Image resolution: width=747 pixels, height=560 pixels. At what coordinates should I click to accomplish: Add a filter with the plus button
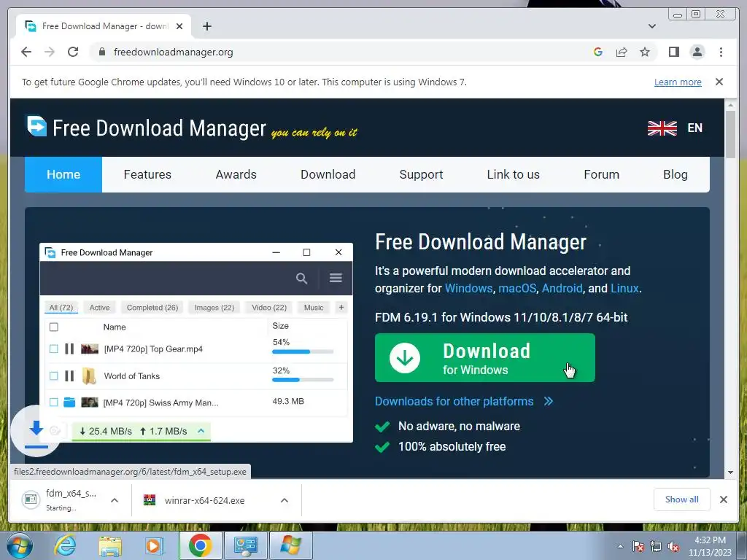tap(341, 308)
